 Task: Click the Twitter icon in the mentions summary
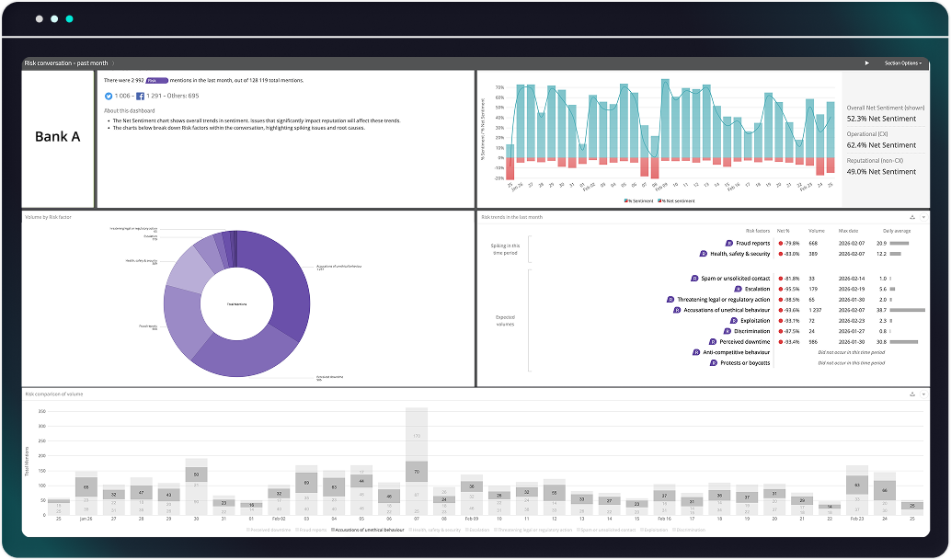pyautogui.click(x=109, y=97)
